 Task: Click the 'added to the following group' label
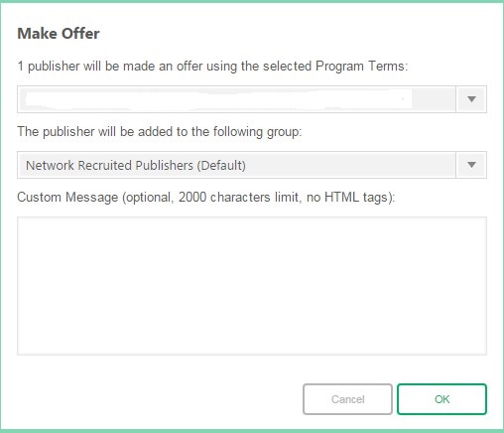[x=160, y=131]
